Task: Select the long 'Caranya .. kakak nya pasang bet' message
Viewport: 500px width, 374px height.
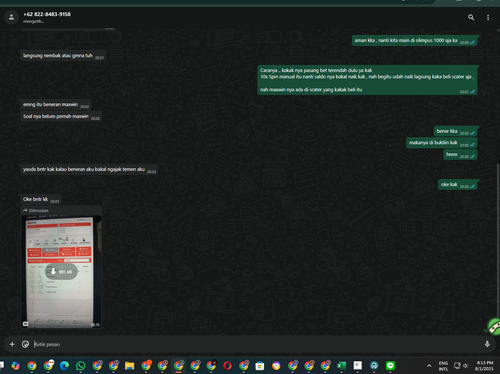Action: pos(367,80)
